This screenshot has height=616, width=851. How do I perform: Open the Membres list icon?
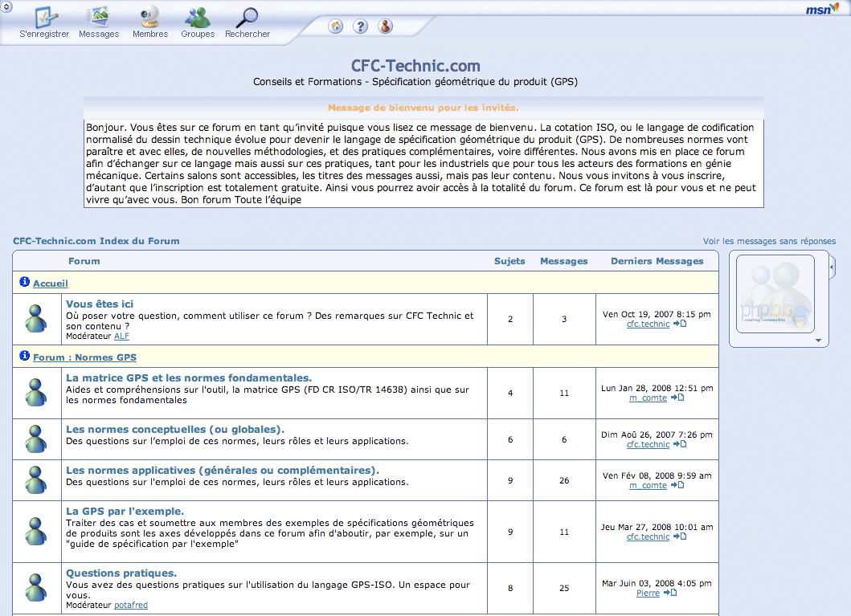(x=150, y=18)
